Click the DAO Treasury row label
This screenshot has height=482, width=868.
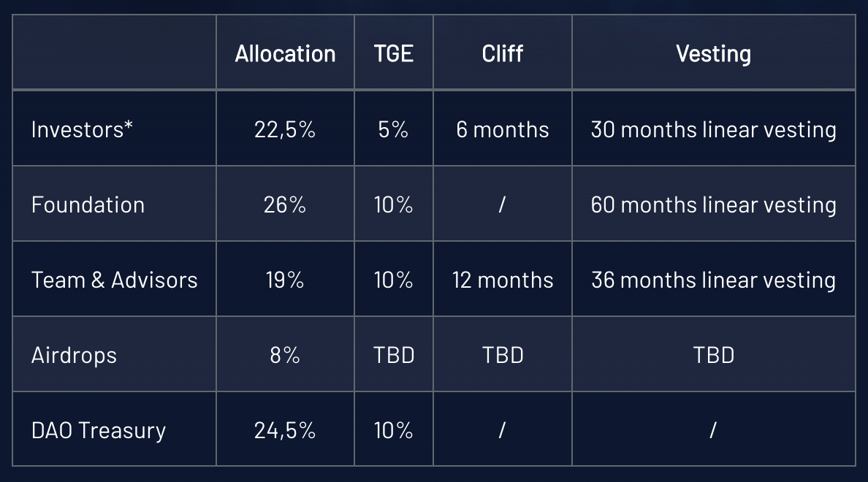coord(99,431)
